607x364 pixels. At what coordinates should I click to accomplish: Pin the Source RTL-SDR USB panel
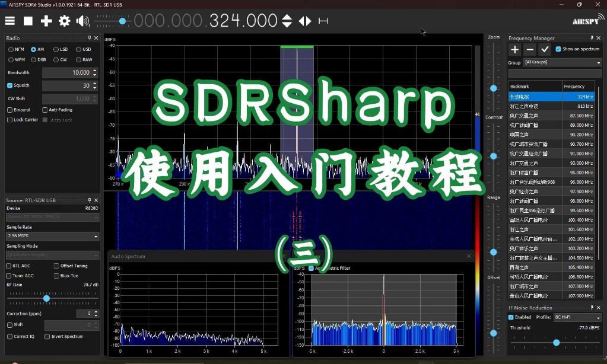pos(90,200)
